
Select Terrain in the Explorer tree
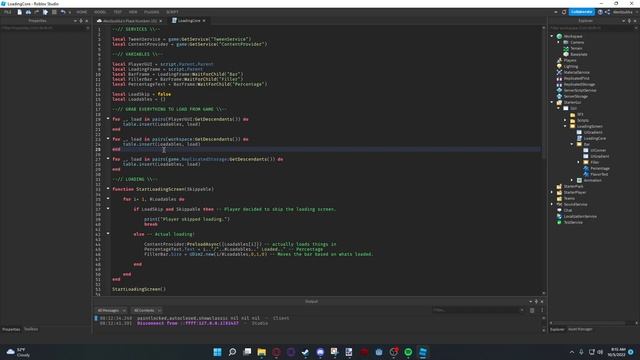click(x=576, y=48)
